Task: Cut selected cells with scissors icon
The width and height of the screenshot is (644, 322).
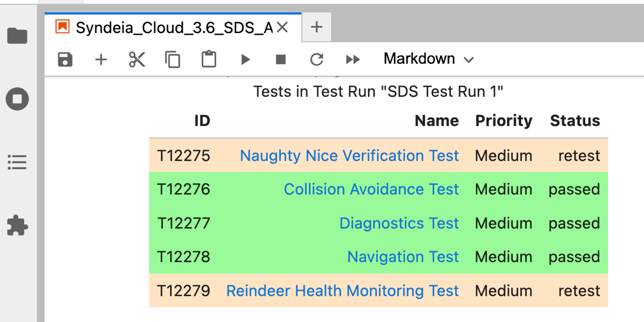Action: coord(137,60)
